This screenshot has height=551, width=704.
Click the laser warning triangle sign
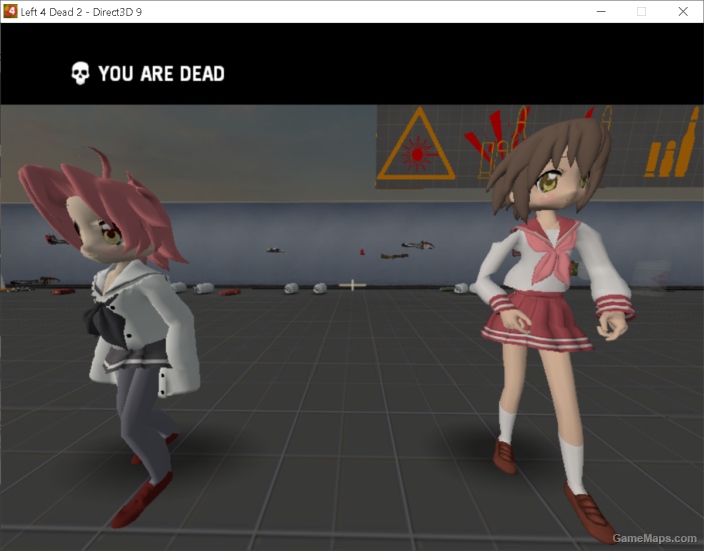416,145
